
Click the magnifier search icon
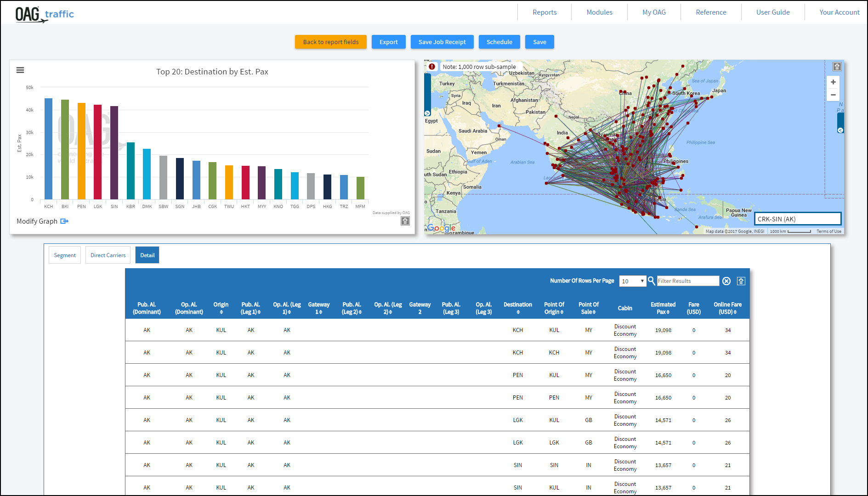[651, 281]
